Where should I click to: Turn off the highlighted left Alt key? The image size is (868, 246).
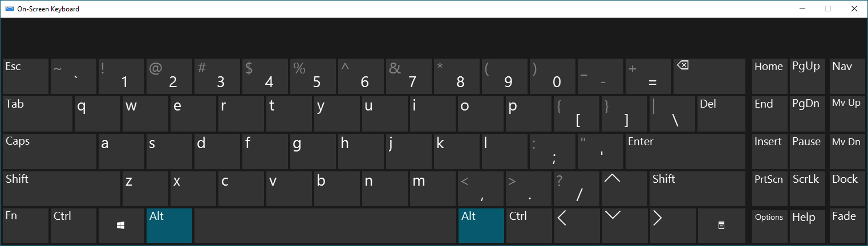(x=169, y=225)
